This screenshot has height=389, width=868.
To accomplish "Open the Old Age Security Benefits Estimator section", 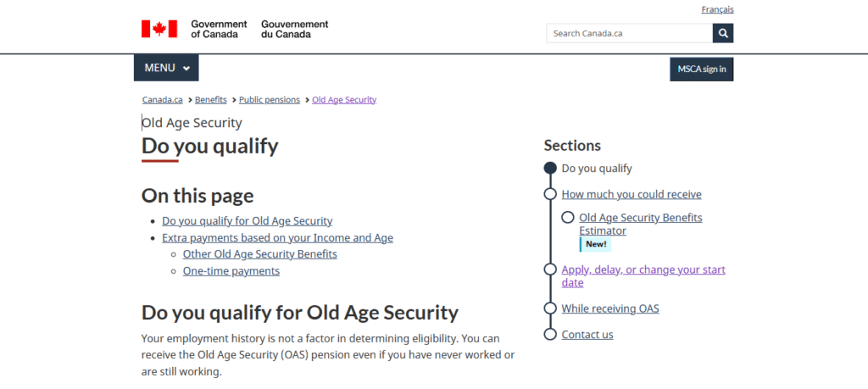I will [x=641, y=224].
